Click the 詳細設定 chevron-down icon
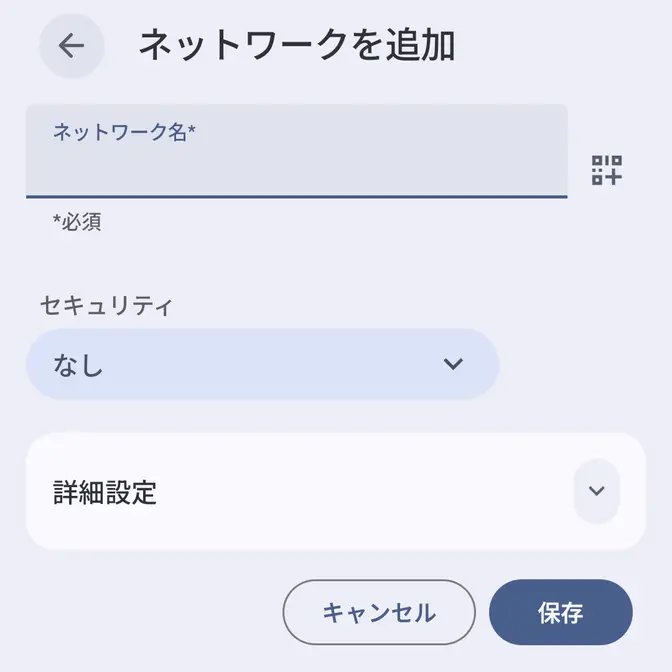The height and width of the screenshot is (672, 672). point(597,491)
